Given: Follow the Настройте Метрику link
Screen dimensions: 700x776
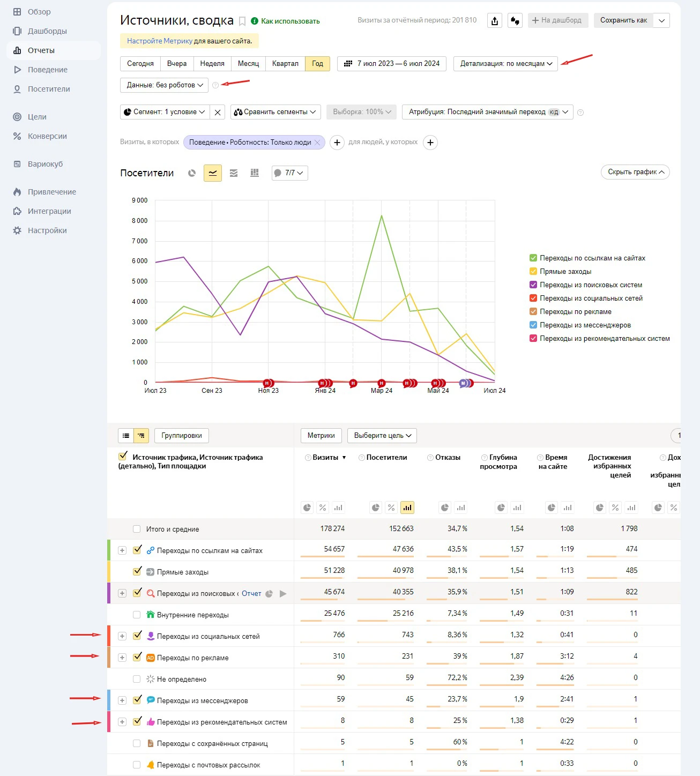Looking at the screenshot, I should click(159, 41).
